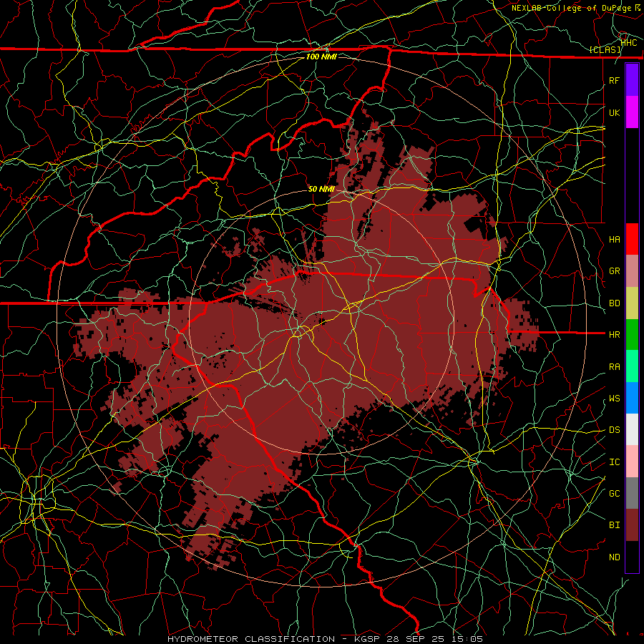
Task: Click the WS legend label
Action: [x=615, y=399]
